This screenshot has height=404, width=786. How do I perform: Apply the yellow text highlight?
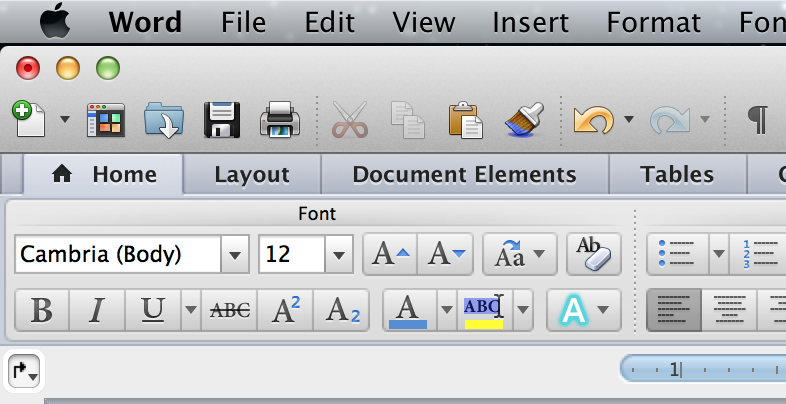[484, 310]
